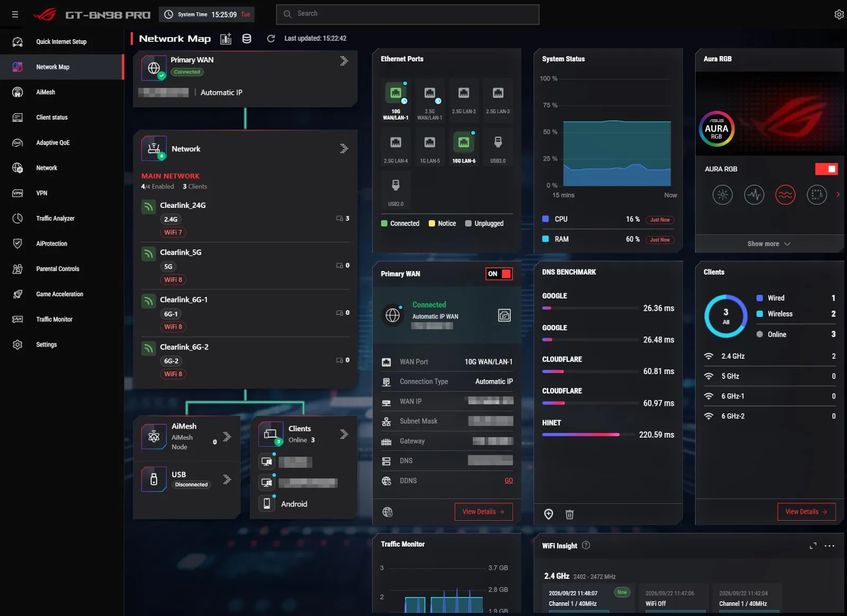Open the WiFi Insight help question icon
Image resolution: width=847 pixels, height=616 pixels.
click(x=586, y=545)
